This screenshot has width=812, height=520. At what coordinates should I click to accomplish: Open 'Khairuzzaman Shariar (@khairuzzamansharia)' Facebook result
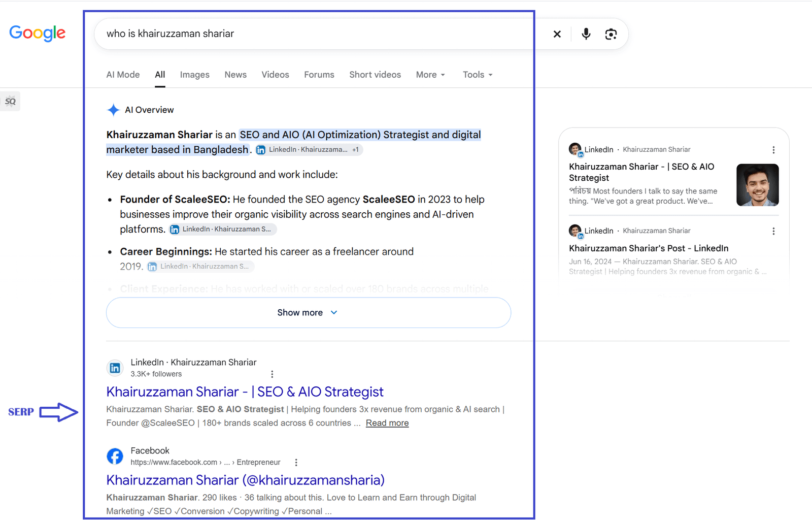pyautogui.click(x=245, y=480)
